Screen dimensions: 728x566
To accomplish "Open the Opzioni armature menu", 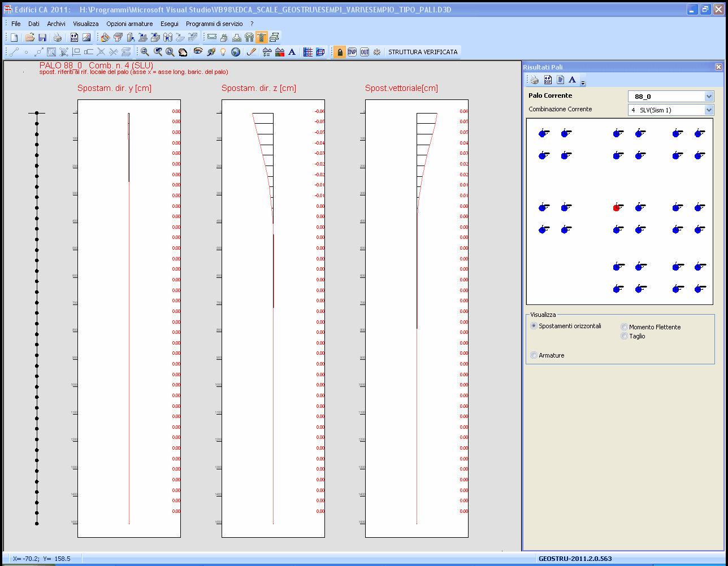I will point(129,24).
